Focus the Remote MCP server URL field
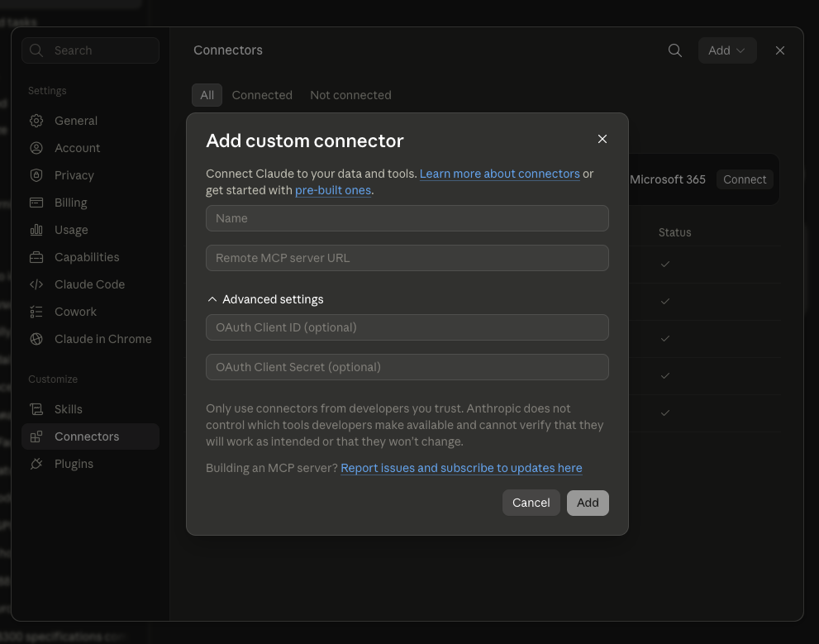The image size is (819, 644). [x=407, y=258]
